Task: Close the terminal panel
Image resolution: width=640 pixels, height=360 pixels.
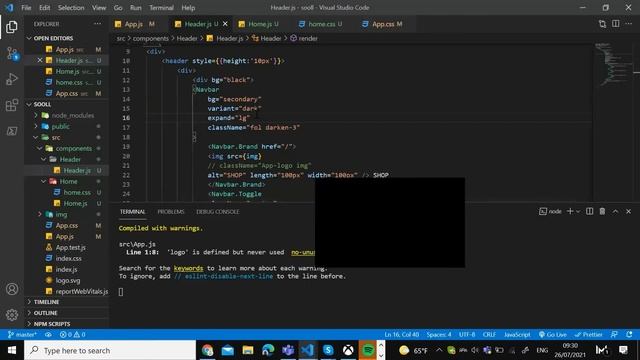Action: [629, 211]
